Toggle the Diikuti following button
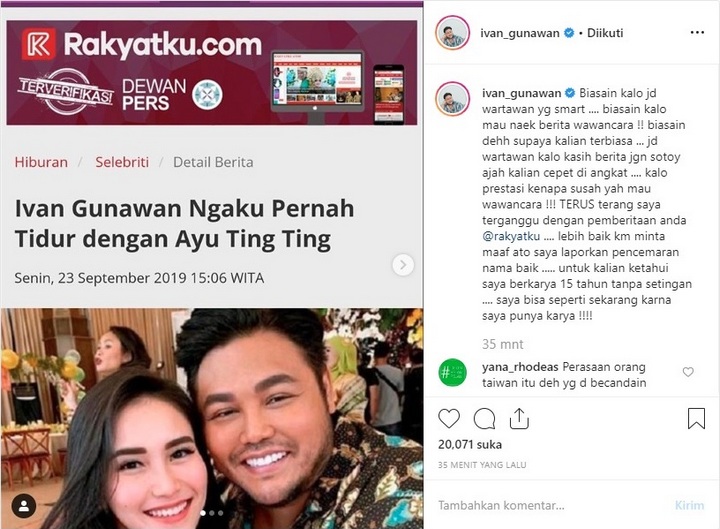720x529 pixels. click(605, 33)
